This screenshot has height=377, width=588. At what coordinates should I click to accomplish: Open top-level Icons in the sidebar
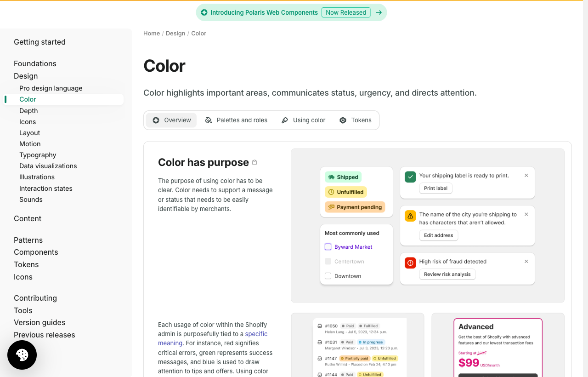23,277
